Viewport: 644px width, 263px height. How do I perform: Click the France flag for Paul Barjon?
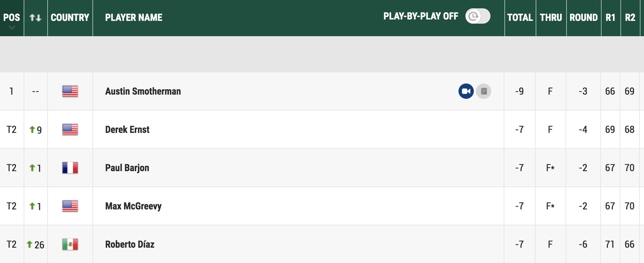click(x=70, y=168)
